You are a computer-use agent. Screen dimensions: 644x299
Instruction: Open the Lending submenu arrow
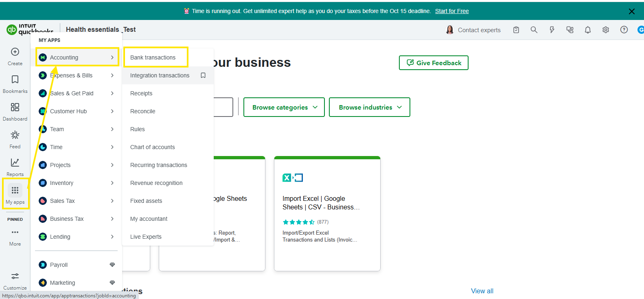[x=112, y=237]
